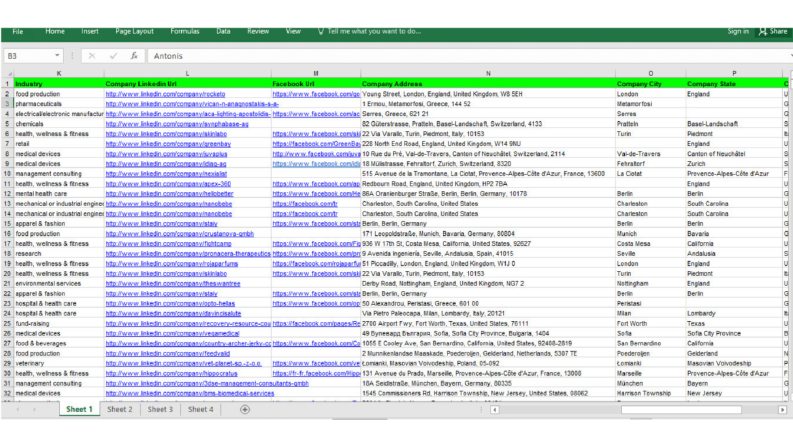Open the greenbay LinkedIn company link
Image resolution: width=793 pixels, height=446 pixels.
[168, 144]
